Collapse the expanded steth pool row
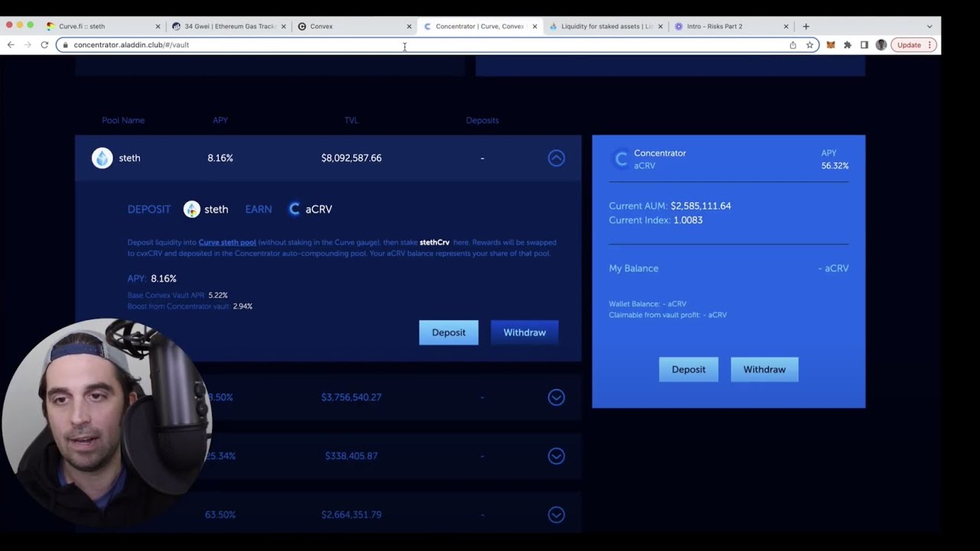 557,158
